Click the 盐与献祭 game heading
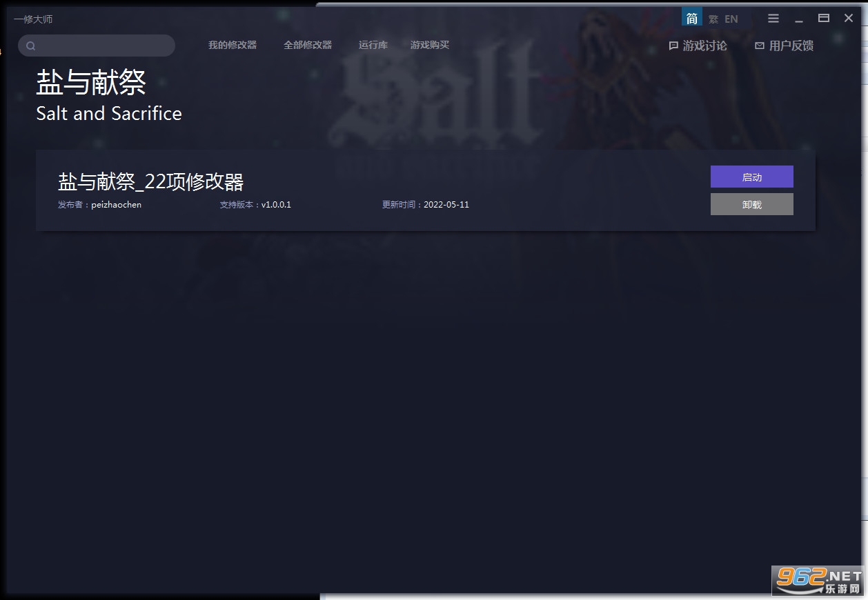 (91, 83)
